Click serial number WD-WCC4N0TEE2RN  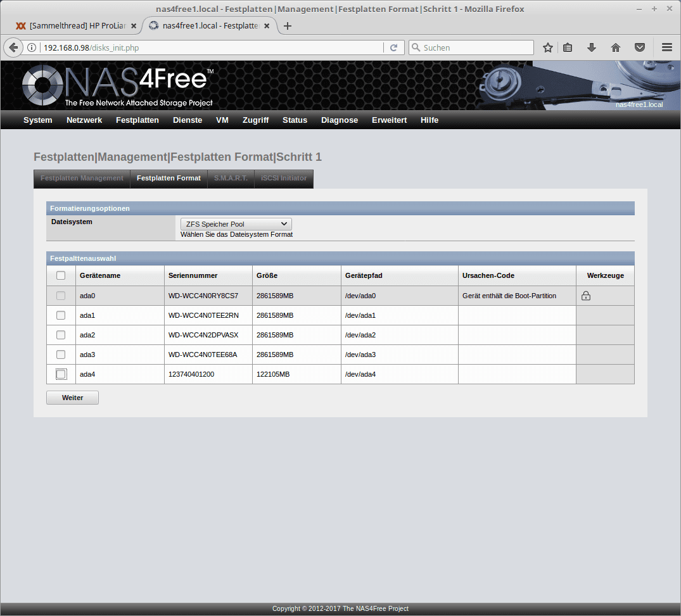(x=204, y=315)
